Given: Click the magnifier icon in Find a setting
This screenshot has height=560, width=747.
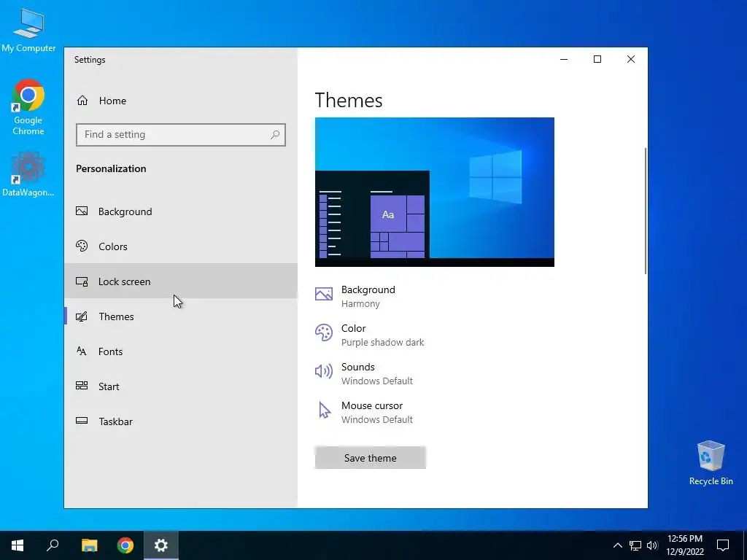Looking at the screenshot, I should 275,135.
